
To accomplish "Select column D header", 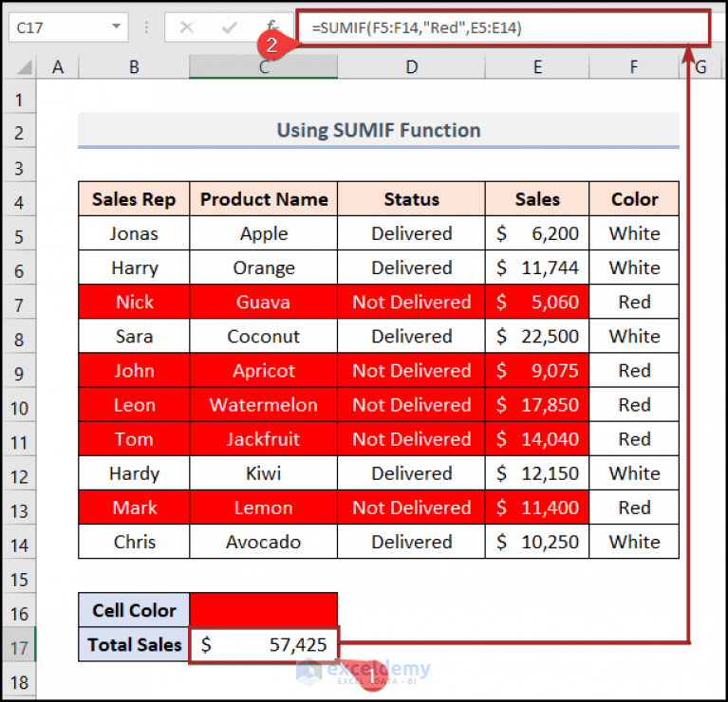I will pyautogui.click(x=411, y=67).
